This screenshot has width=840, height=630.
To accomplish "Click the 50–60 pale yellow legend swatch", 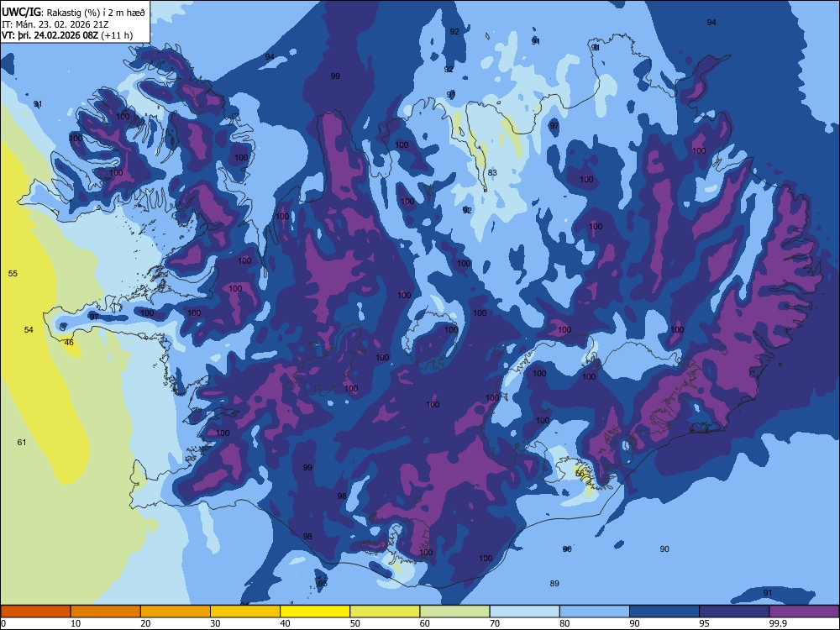I will coord(386,612).
